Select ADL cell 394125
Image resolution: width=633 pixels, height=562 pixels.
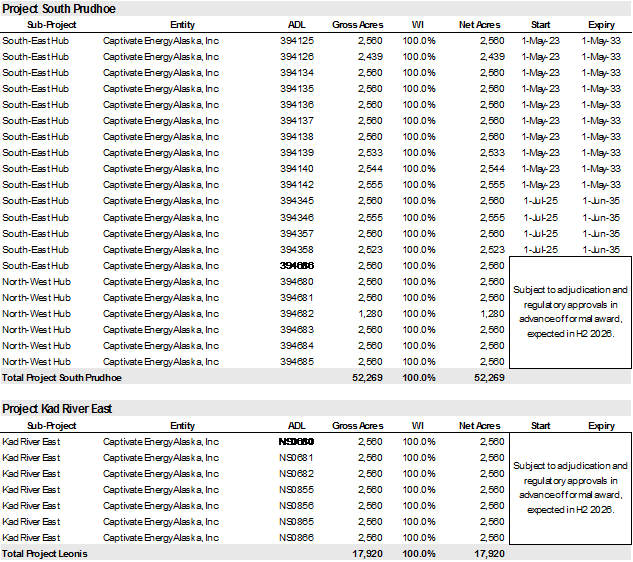tap(297, 40)
